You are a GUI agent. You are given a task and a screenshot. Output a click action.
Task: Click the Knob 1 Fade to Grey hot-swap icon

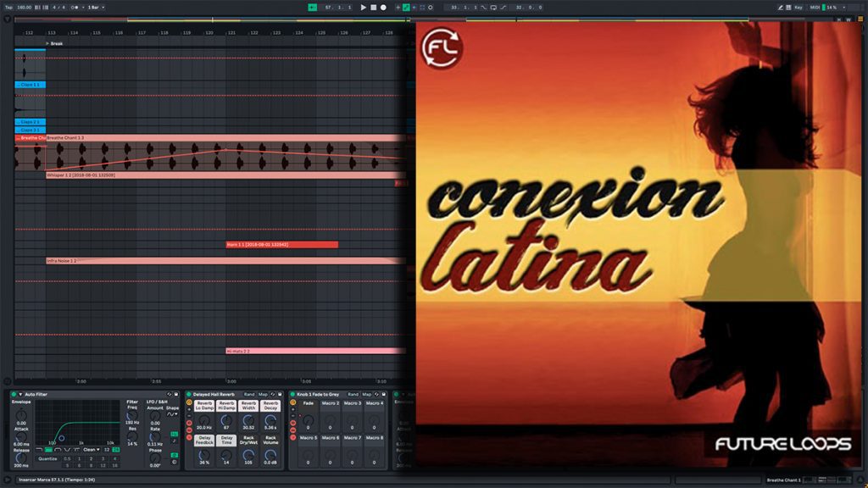376,395
